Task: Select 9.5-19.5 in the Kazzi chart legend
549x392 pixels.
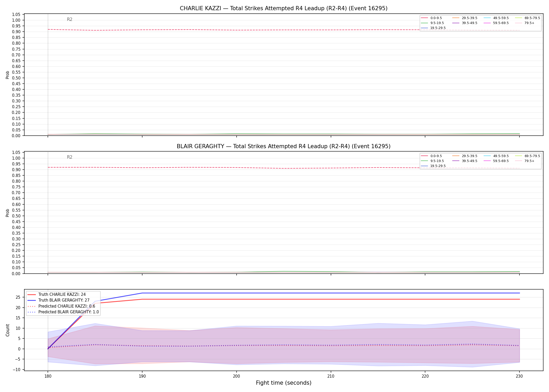Action: coord(437,23)
